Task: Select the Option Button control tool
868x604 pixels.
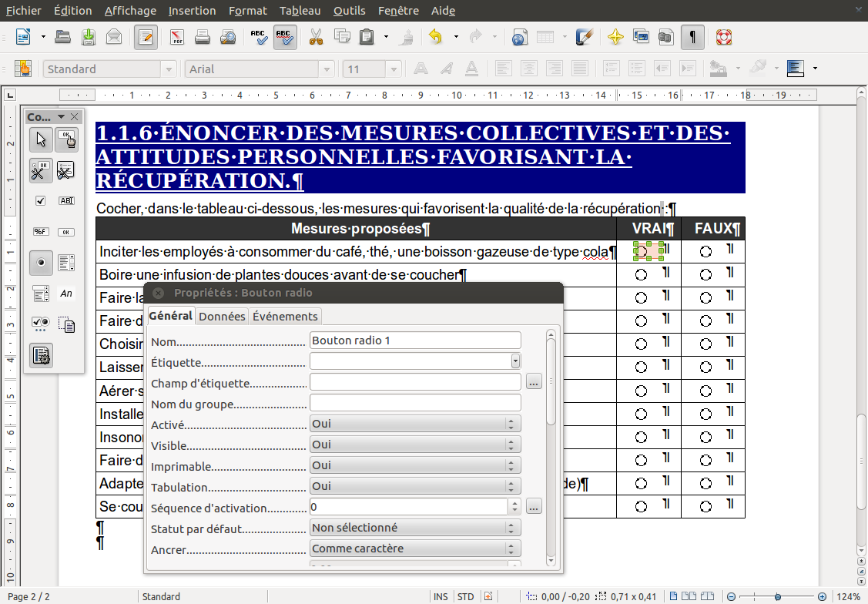Action: [41, 263]
